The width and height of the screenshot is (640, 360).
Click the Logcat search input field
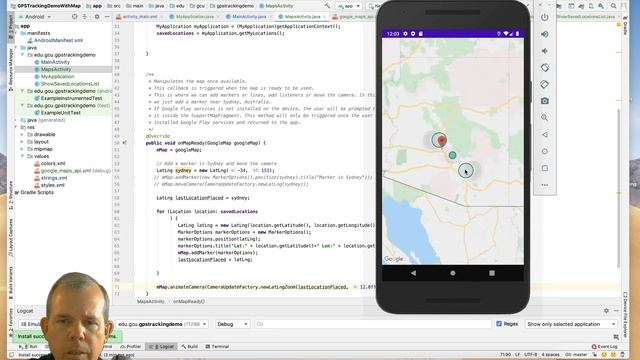373,324
